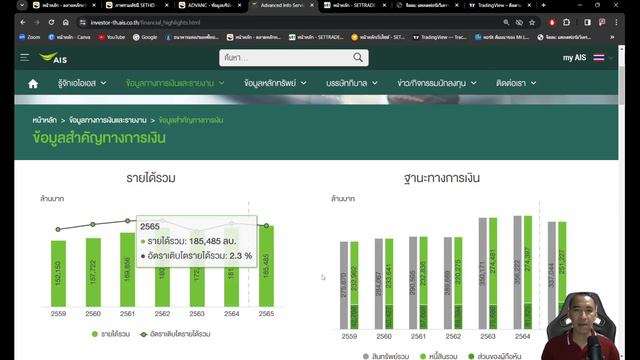640x360 pixels.
Task: Open the extensions puzzle icon
Action: coord(567,22)
